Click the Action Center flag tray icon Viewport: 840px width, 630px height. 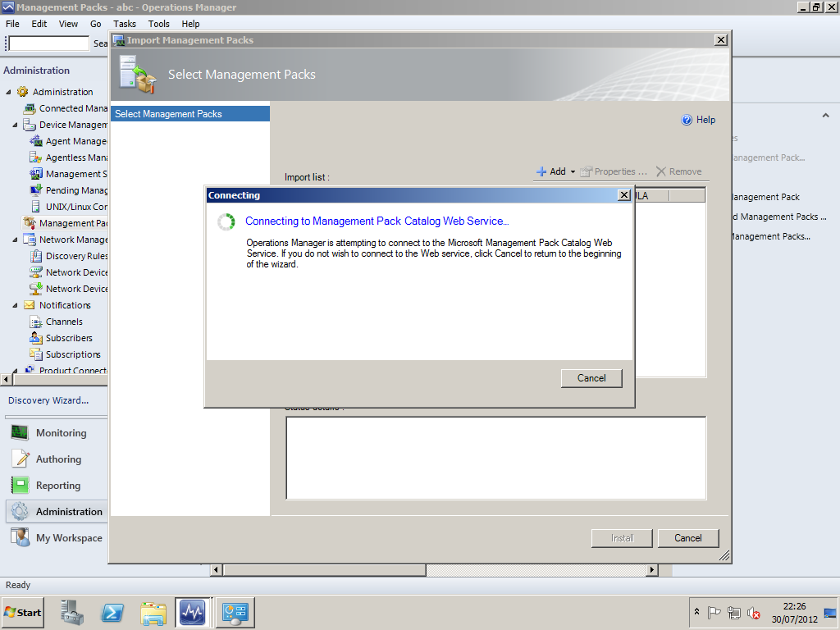pos(714,612)
